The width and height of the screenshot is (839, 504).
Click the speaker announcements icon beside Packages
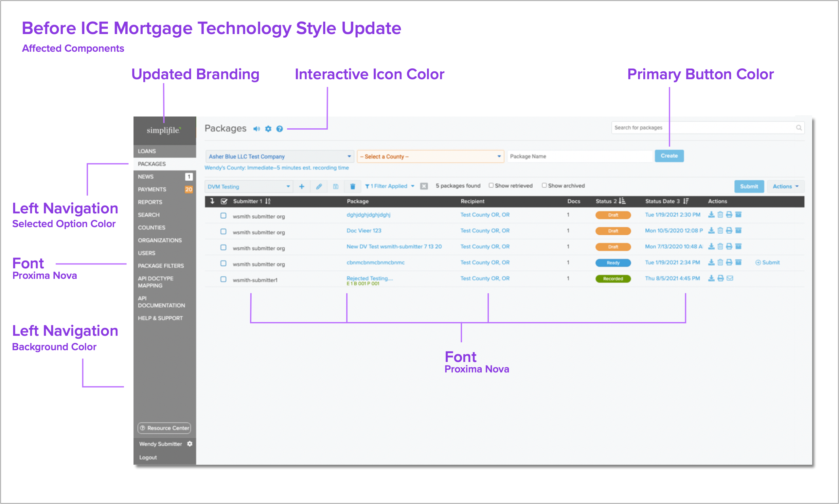click(x=256, y=129)
